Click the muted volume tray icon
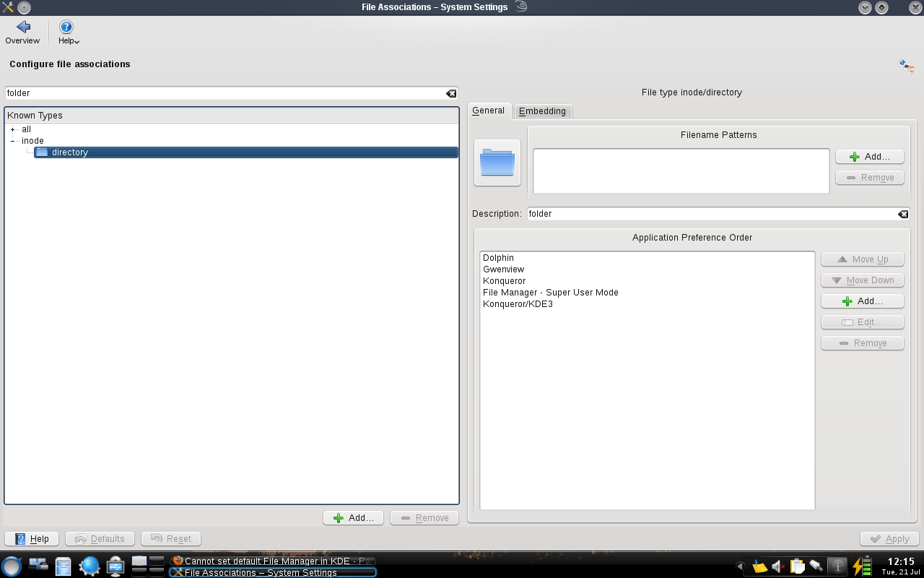The image size is (924, 578). coord(778,566)
